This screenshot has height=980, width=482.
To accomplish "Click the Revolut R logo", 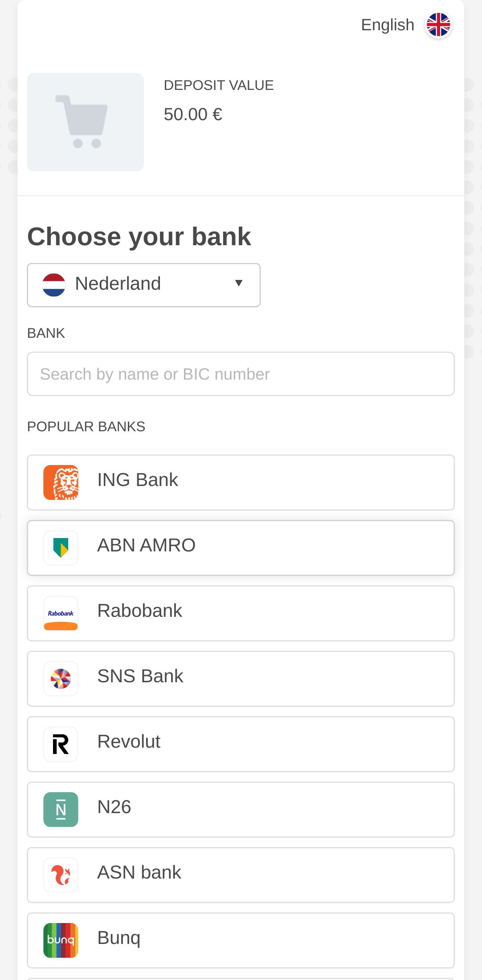I will (61, 744).
